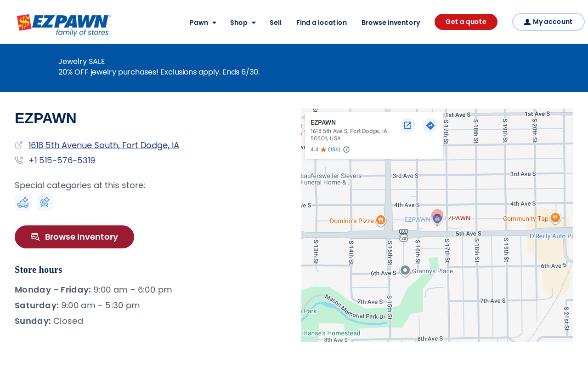
Task: Click Grannys Place map marker
Action: 405,270
